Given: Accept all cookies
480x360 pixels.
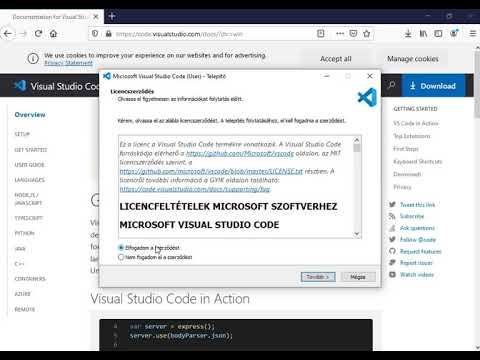Looking at the screenshot, I should (336, 59).
